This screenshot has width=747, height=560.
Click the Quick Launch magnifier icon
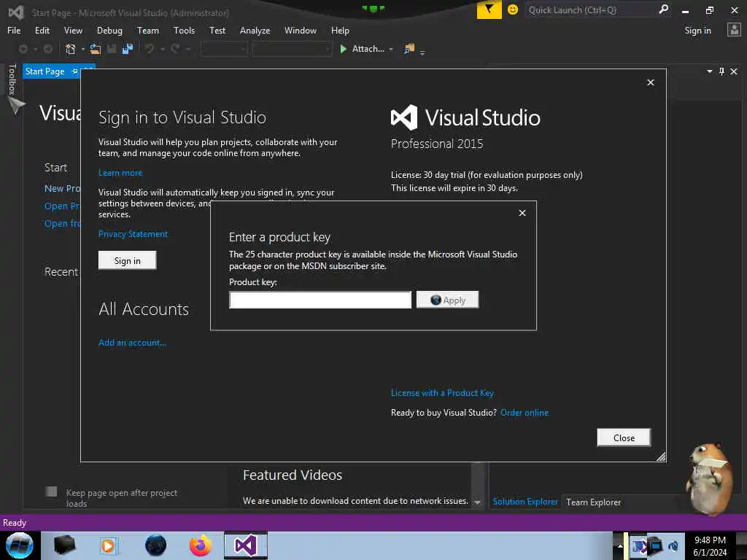tap(663, 9)
